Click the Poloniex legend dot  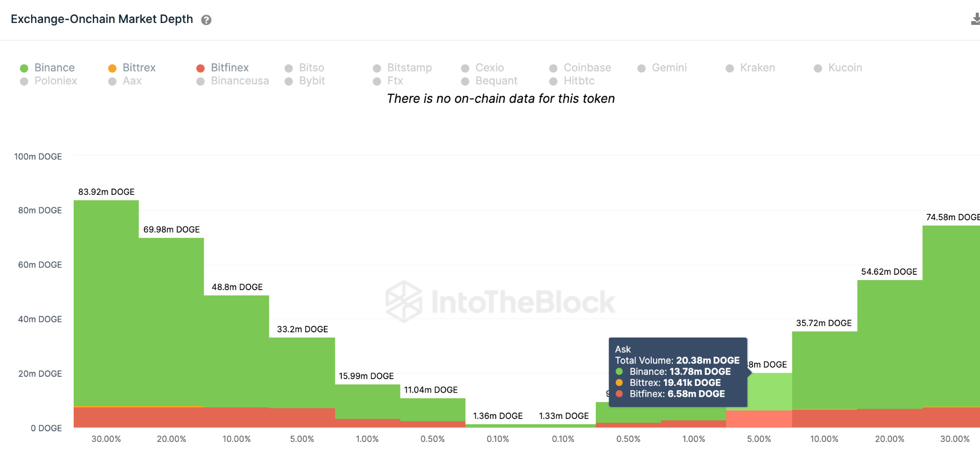point(24,81)
